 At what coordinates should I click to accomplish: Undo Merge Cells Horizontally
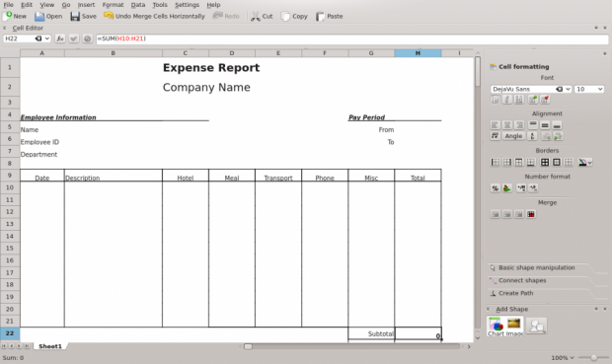[x=154, y=16]
